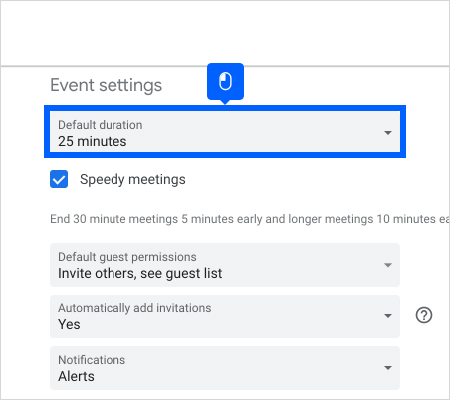The height and width of the screenshot is (400, 450).
Task: Click the horizontal divider line above the heading
Action: [225, 66]
